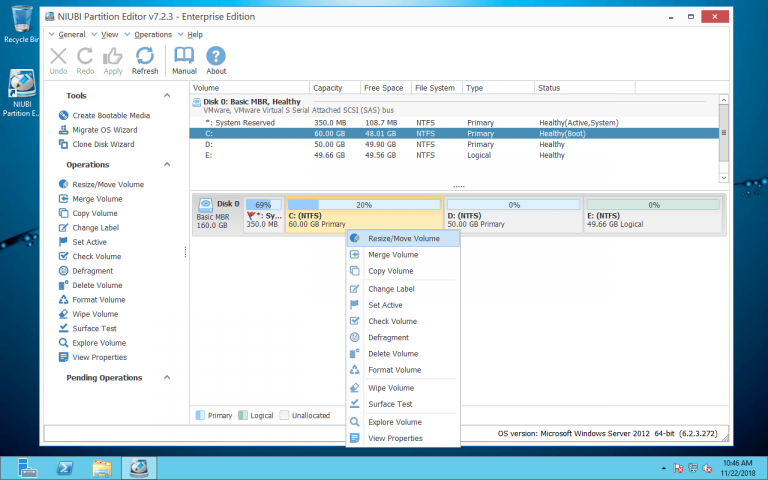
Task: Select System Reserved partition block in disk map
Action: [264, 215]
